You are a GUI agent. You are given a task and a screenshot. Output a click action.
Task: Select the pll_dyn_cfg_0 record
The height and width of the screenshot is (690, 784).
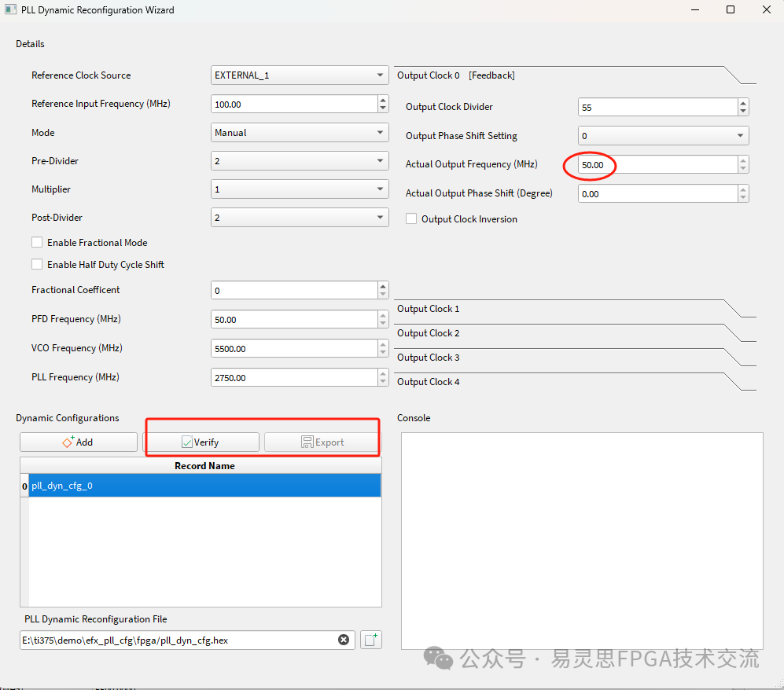click(204, 486)
